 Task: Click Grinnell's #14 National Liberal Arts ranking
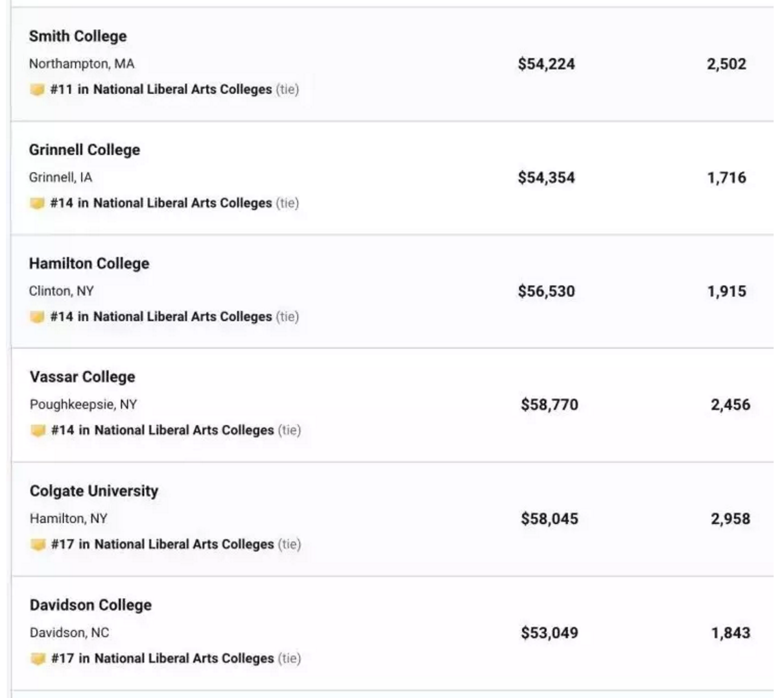tap(161, 203)
